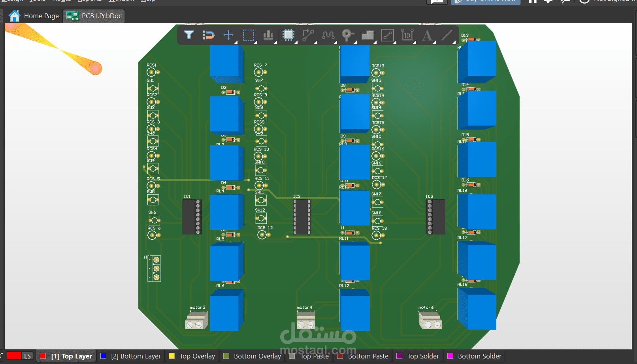This screenshot has width=637, height=364.
Task: Click the motor6 terminal block connector
Action: [430, 320]
